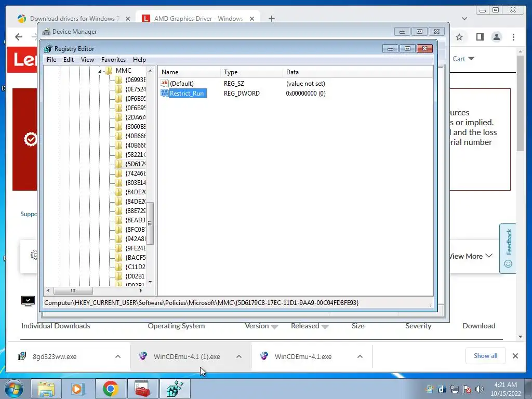Click the {8EAD3 registry key

tap(135, 220)
